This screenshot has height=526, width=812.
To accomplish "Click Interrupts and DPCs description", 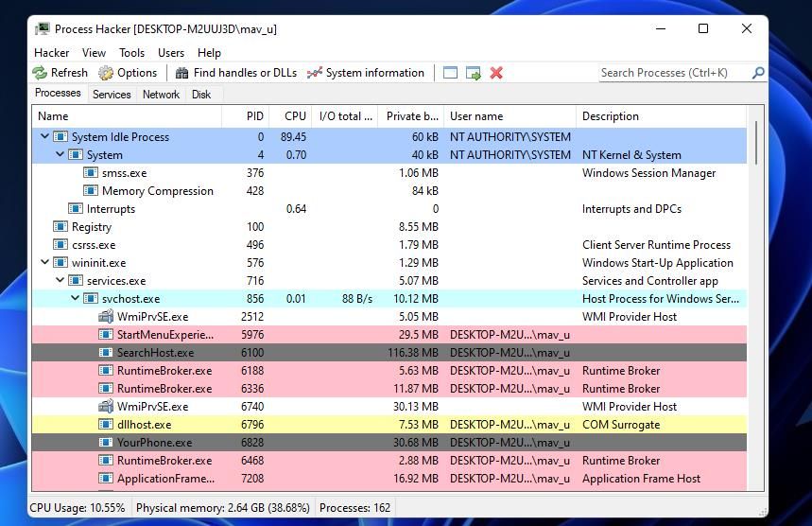I will pos(631,209).
